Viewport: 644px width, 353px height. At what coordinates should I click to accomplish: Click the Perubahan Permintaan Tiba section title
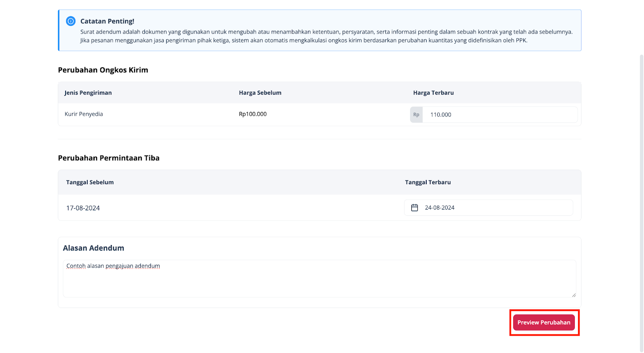pos(109,158)
